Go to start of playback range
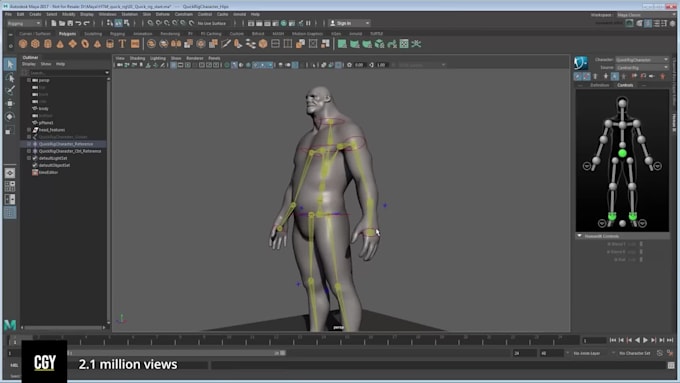This screenshot has width=680, height=383. (x=613, y=340)
